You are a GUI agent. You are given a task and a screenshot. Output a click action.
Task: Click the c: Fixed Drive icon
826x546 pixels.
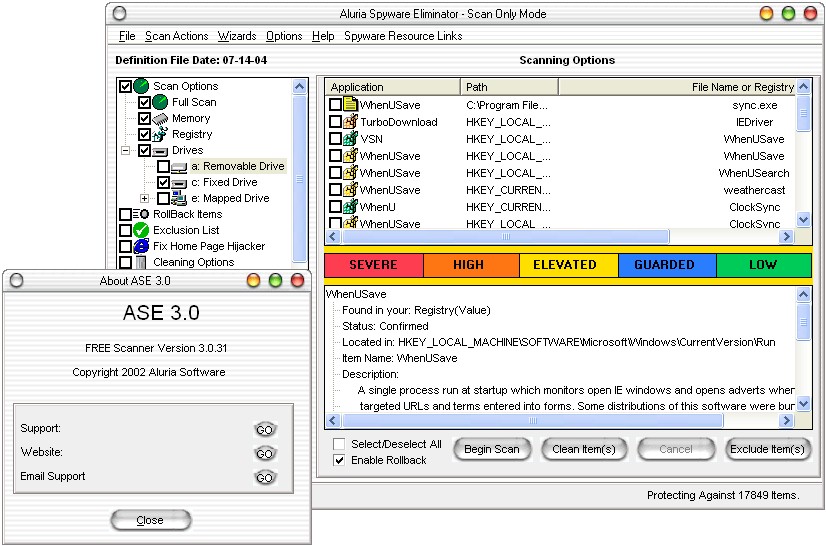click(179, 183)
